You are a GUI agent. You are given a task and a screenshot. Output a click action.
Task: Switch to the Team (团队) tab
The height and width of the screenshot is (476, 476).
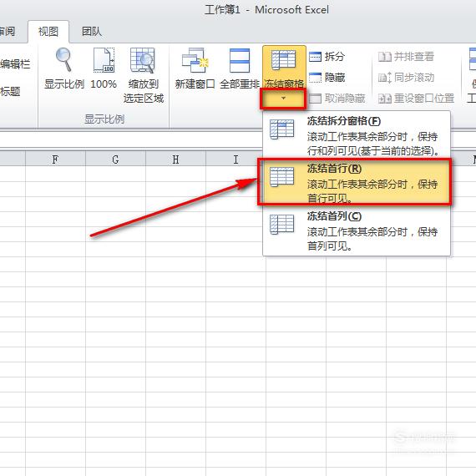pos(91,32)
